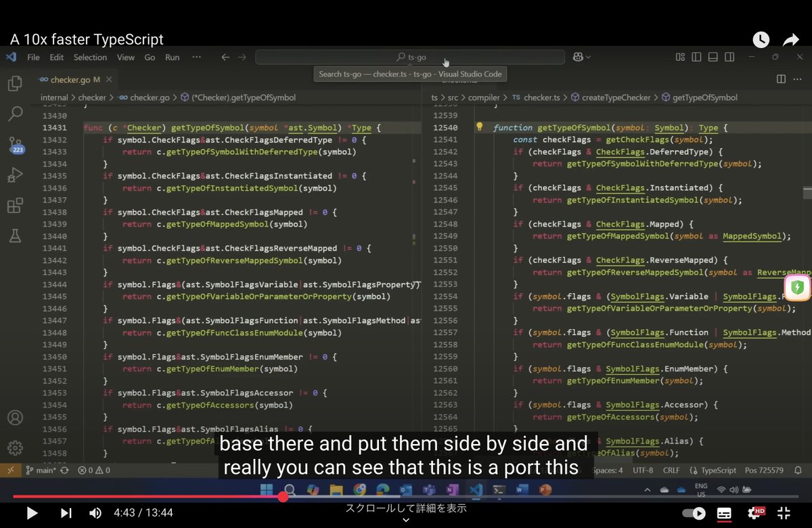Open the Edit menu
Screen dimensions: 812x528
click(57, 58)
